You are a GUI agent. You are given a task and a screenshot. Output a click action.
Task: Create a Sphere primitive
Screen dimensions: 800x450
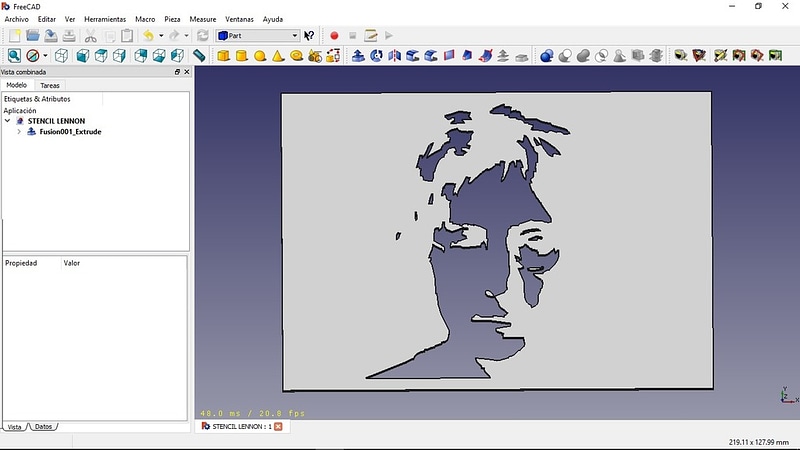click(x=260, y=56)
